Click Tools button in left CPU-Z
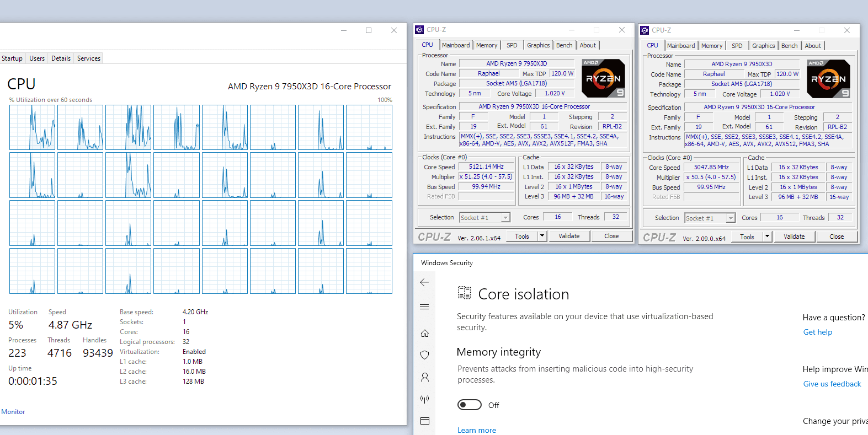 522,236
